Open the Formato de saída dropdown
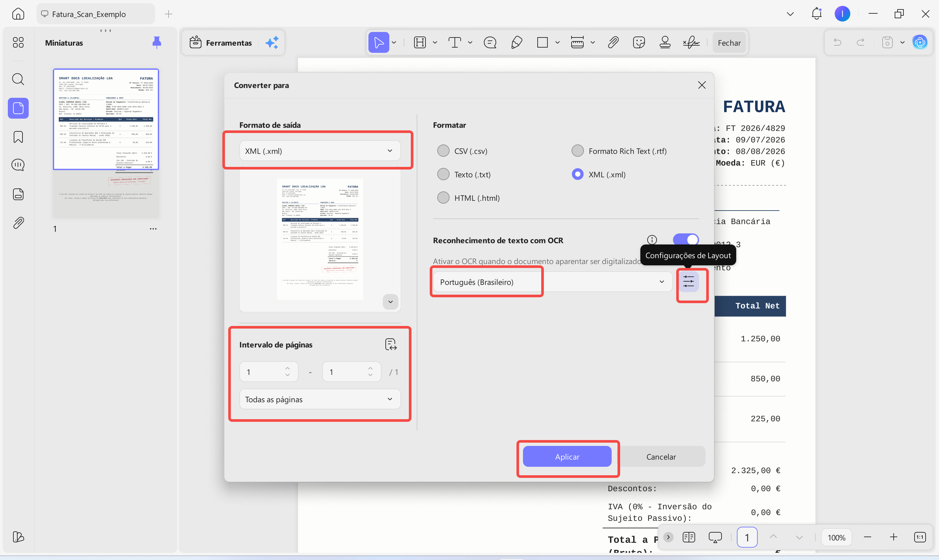Viewport: 939px width, 560px height. pyautogui.click(x=320, y=151)
